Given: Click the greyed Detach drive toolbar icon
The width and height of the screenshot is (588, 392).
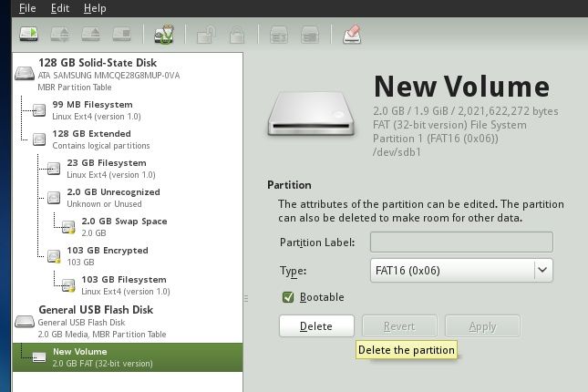Looking at the screenshot, I should tap(121, 34).
